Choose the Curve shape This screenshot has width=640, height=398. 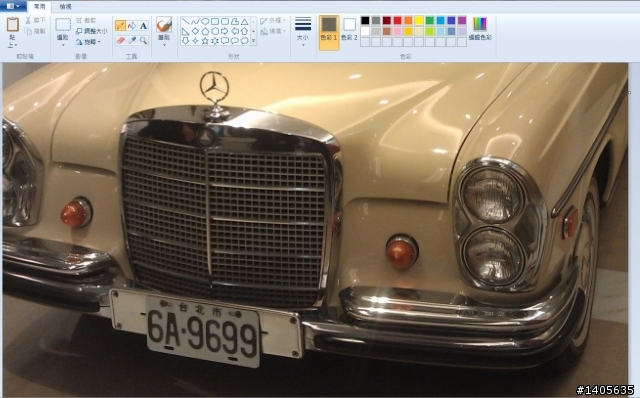coord(196,22)
